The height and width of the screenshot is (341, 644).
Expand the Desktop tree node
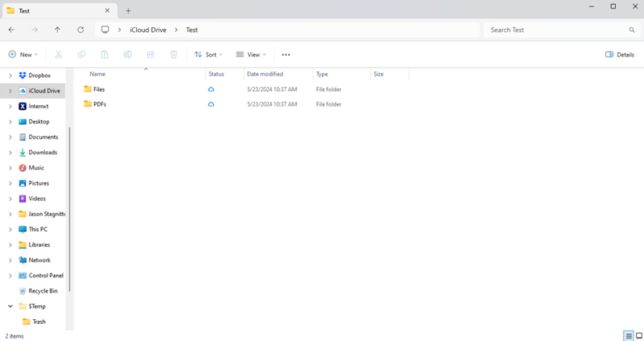10,122
